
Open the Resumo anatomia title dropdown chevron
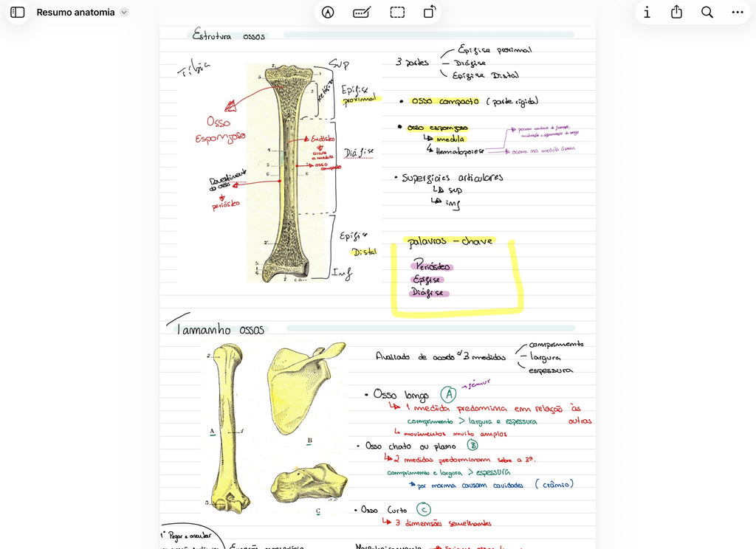coord(124,12)
